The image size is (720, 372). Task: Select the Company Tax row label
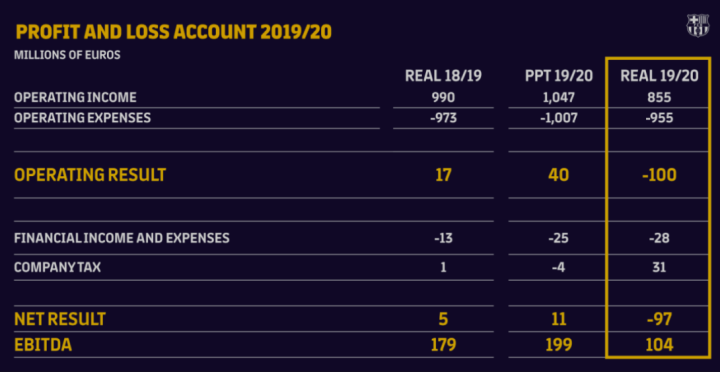(57, 267)
